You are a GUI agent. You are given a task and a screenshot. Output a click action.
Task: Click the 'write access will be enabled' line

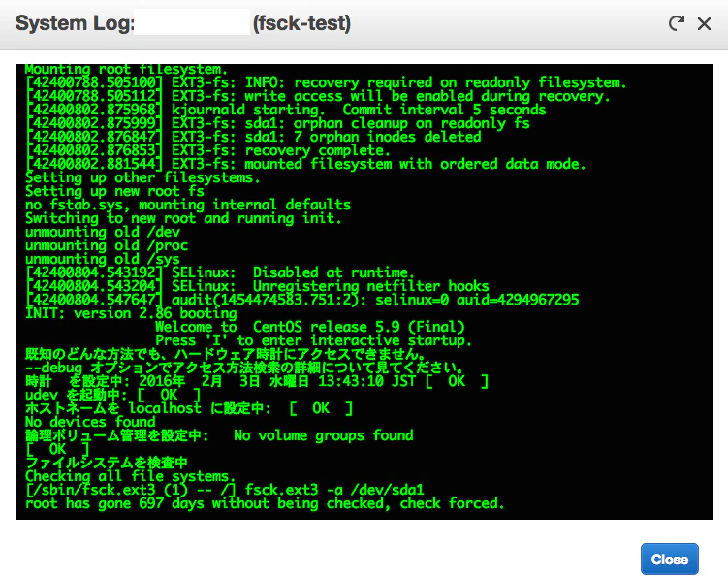318,96
